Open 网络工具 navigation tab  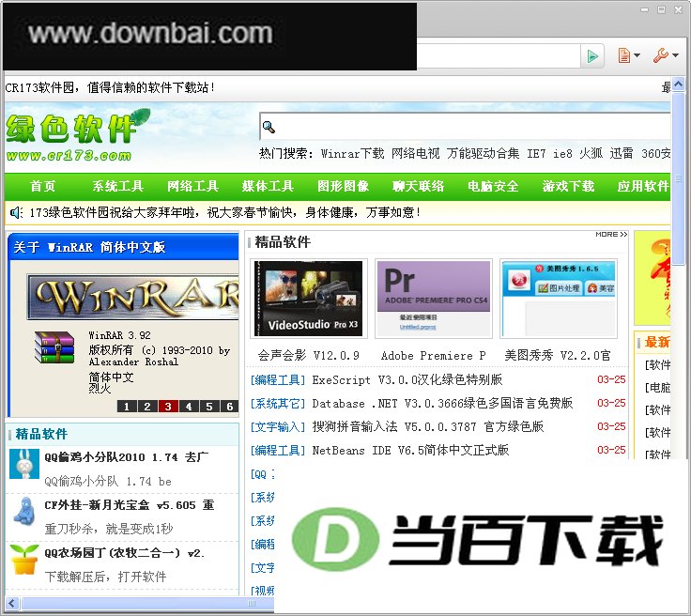click(193, 186)
